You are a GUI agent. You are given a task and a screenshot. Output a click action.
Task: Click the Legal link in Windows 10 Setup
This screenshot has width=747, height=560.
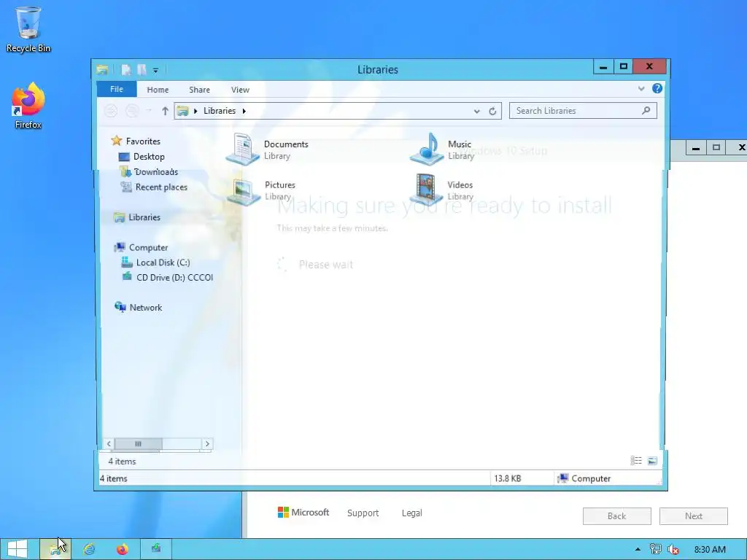click(x=411, y=513)
